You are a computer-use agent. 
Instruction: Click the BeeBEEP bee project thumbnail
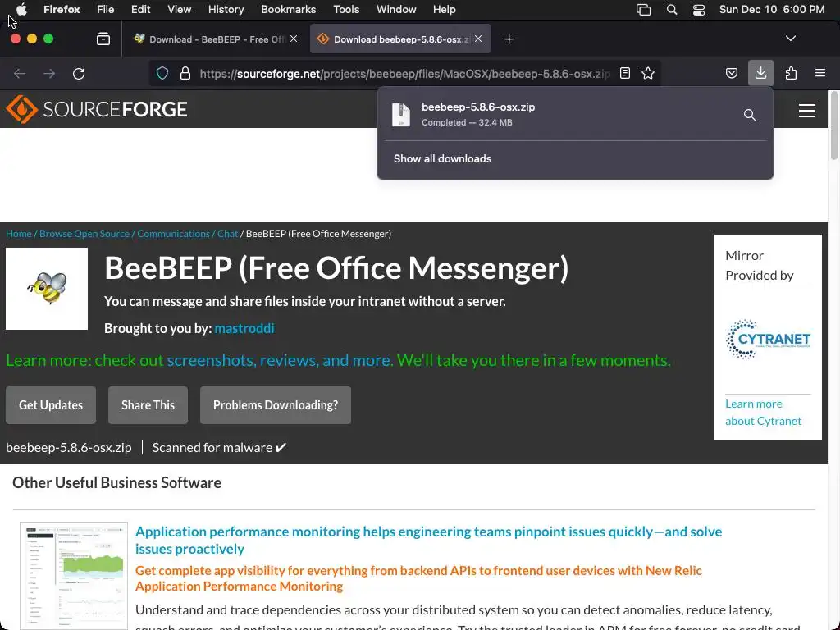[x=47, y=289]
